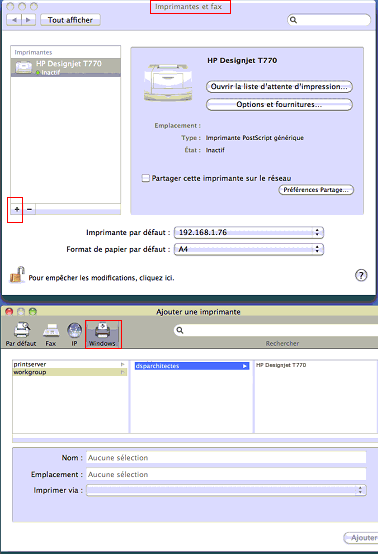Enable Partager cette imprimante sur le réseau
This screenshot has height=554, width=378.
tap(146, 178)
